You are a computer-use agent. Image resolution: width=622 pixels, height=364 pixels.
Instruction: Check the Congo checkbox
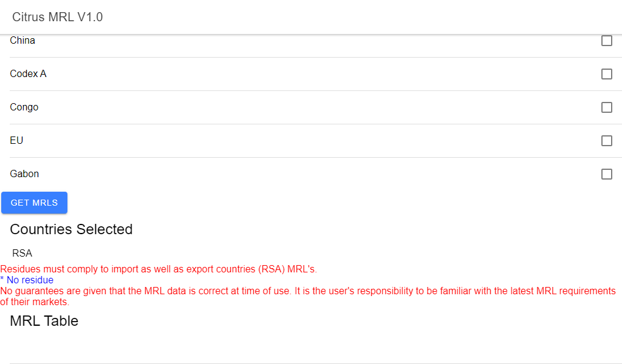pos(606,107)
